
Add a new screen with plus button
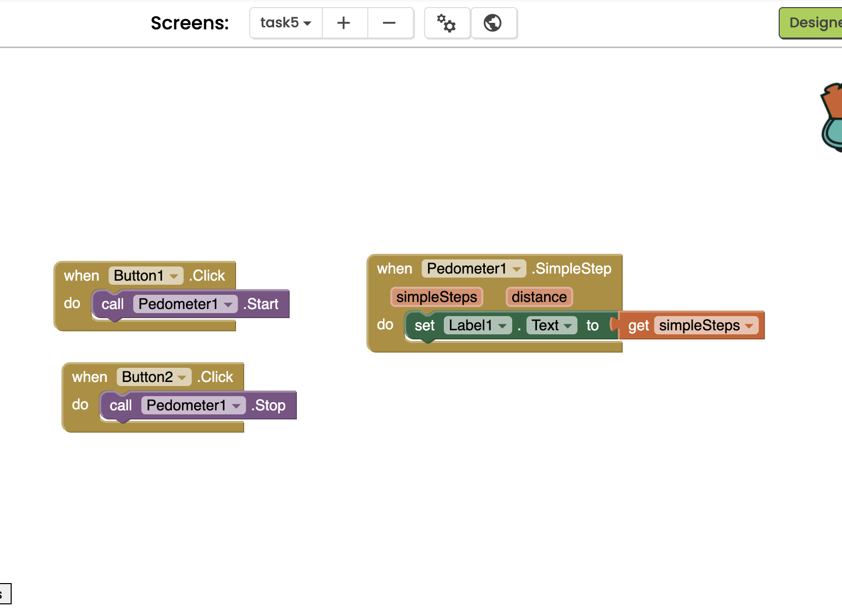point(344,23)
